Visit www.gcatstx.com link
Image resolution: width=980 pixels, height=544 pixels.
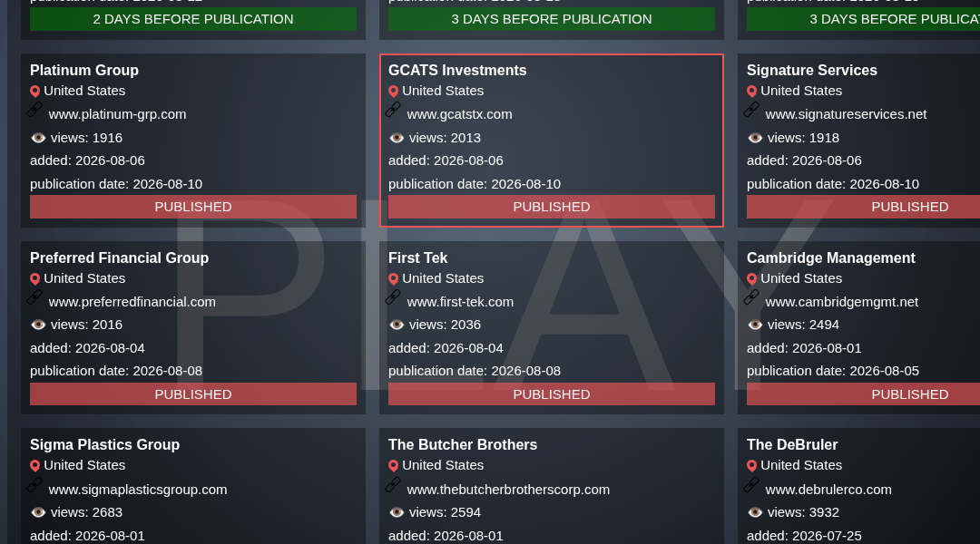pos(459,114)
